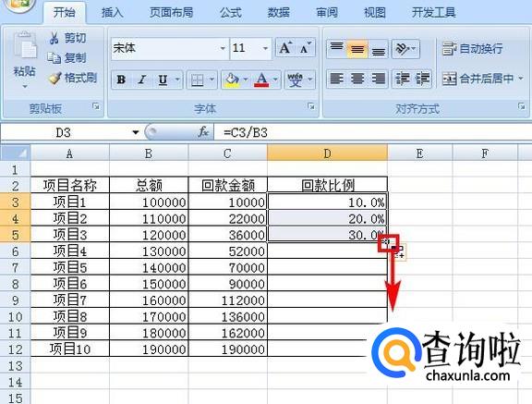Click the red font color button

pyautogui.click(x=261, y=80)
